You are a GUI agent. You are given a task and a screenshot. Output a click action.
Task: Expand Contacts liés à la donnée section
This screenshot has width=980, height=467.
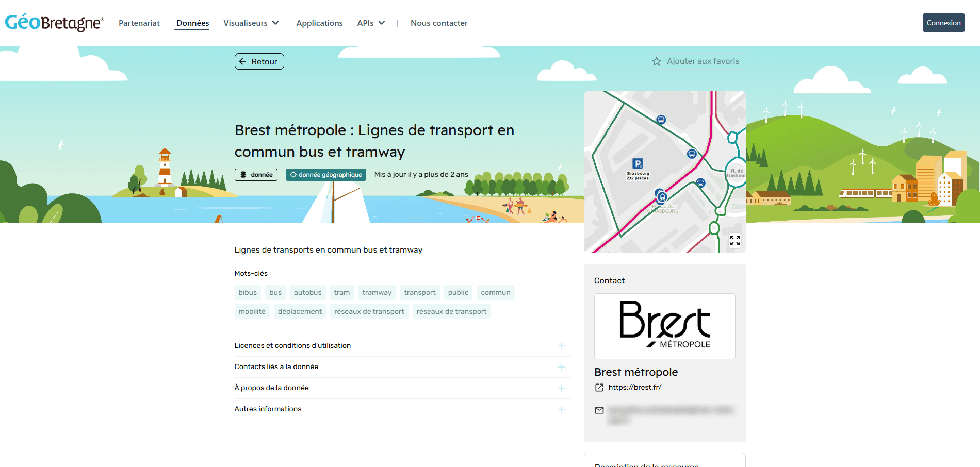click(402, 367)
